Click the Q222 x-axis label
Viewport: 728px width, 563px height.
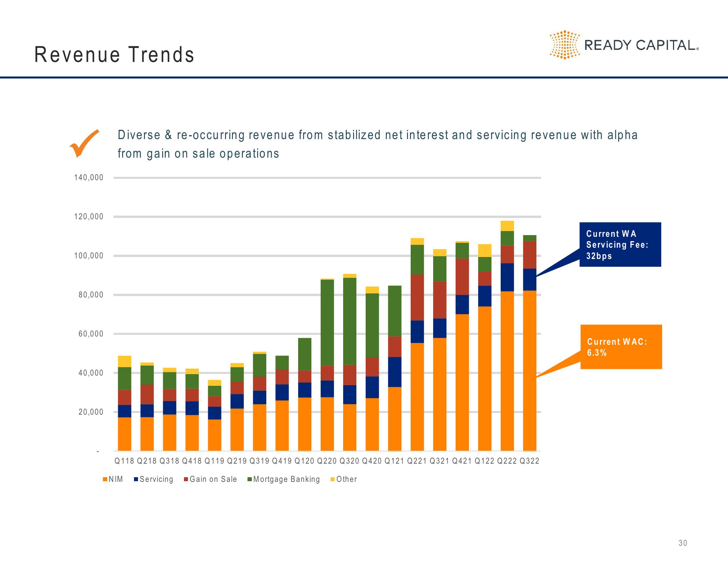[x=507, y=461]
